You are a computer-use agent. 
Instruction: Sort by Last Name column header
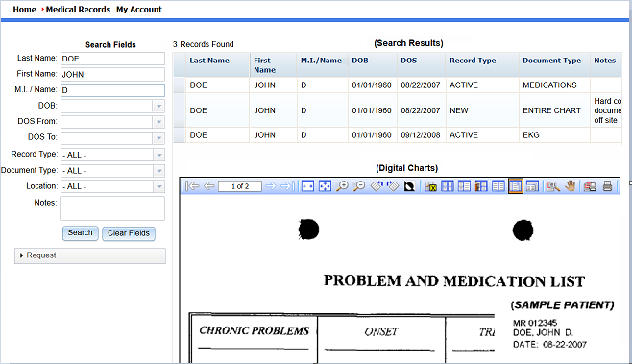pos(218,64)
